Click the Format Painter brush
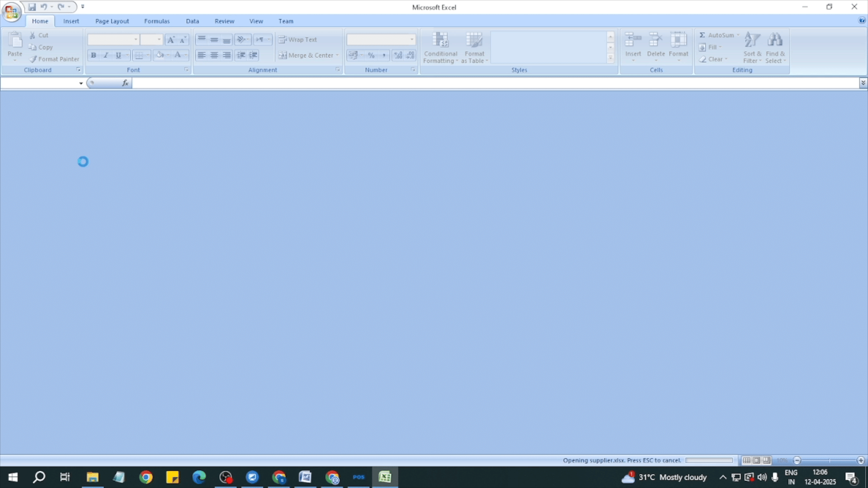The image size is (868, 488). click(x=55, y=59)
